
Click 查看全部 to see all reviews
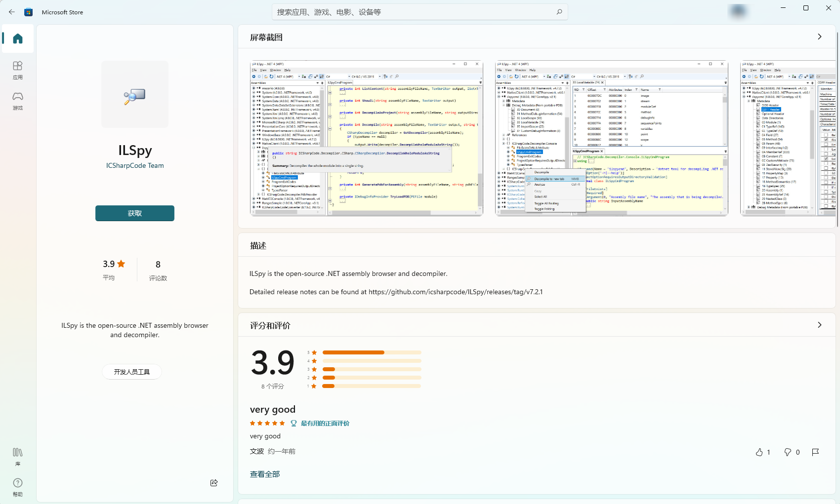(265, 474)
